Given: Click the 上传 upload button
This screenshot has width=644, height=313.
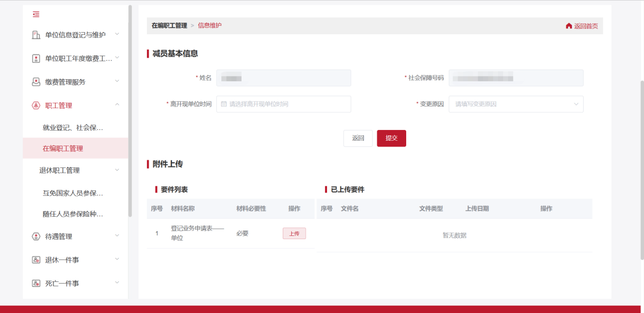Looking at the screenshot, I should pyautogui.click(x=294, y=233).
